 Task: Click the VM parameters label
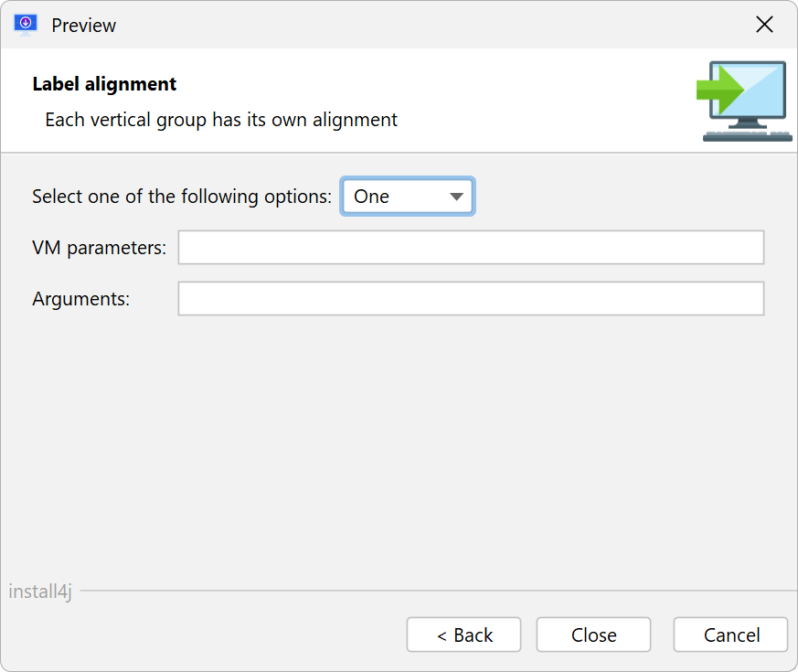(100, 248)
